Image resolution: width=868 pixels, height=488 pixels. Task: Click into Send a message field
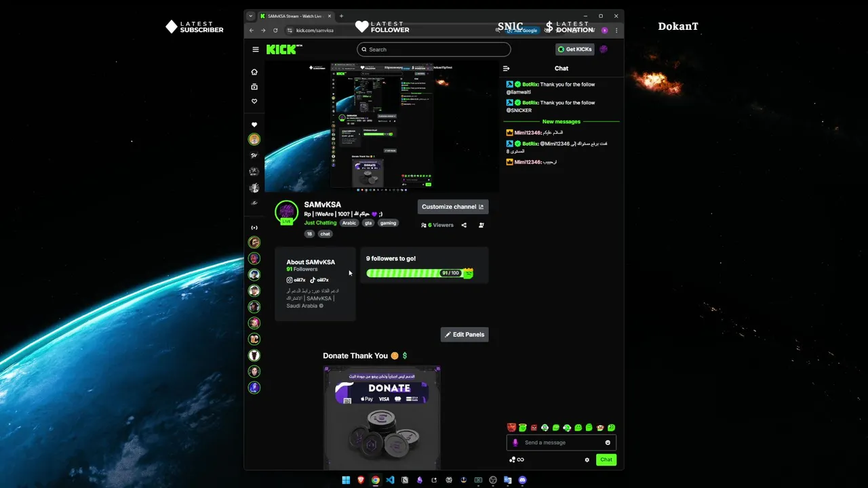pos(561,443)
